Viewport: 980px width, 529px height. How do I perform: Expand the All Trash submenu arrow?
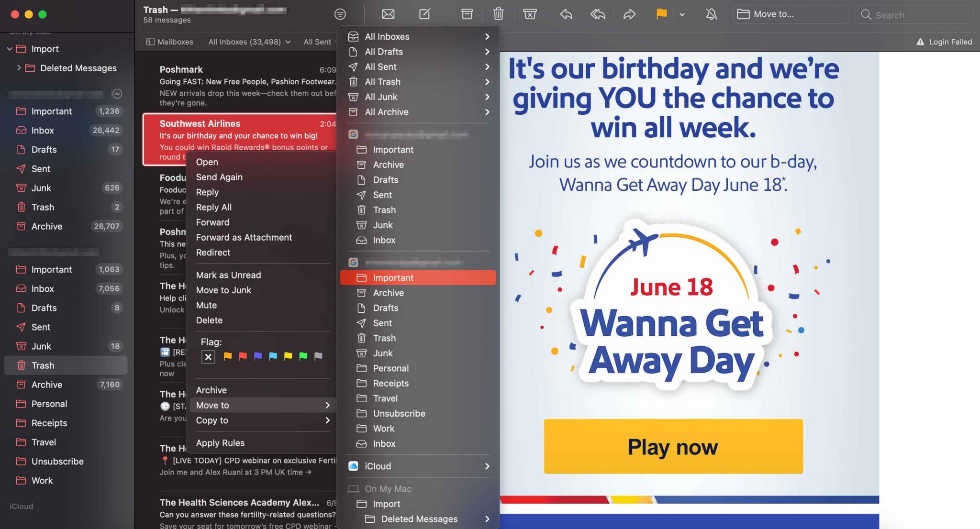pyautogui.click(x=487, y=81)
